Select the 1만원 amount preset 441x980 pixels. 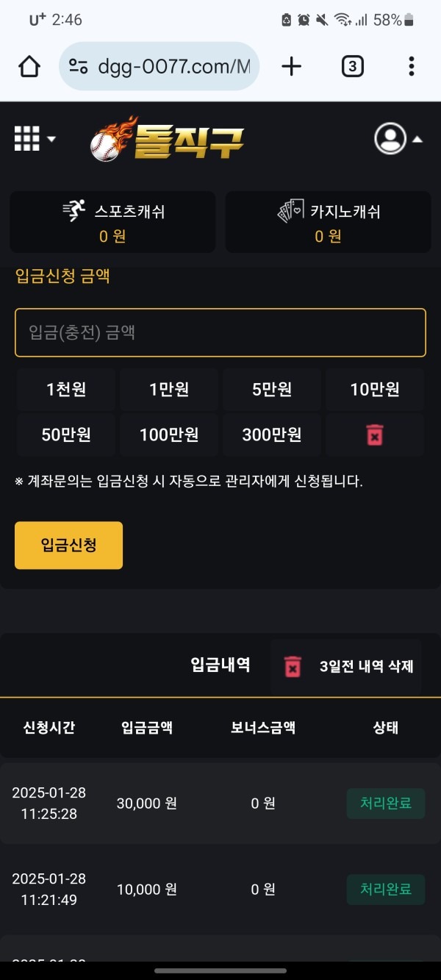click(168, 390)
